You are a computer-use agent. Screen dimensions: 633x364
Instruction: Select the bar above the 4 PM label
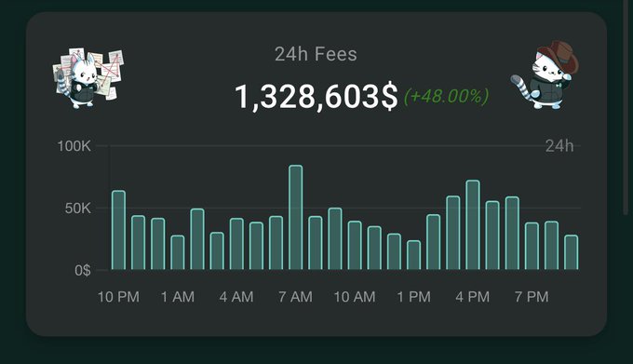tap(473, 224)
